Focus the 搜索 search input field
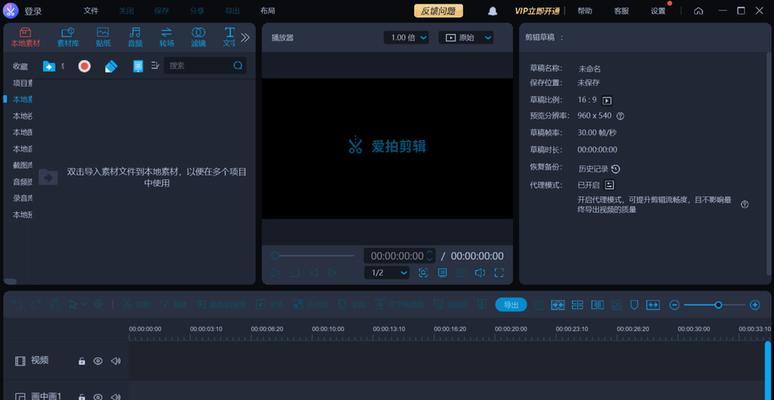The height and width of the screenshot is (400, 774). [205, 66]
